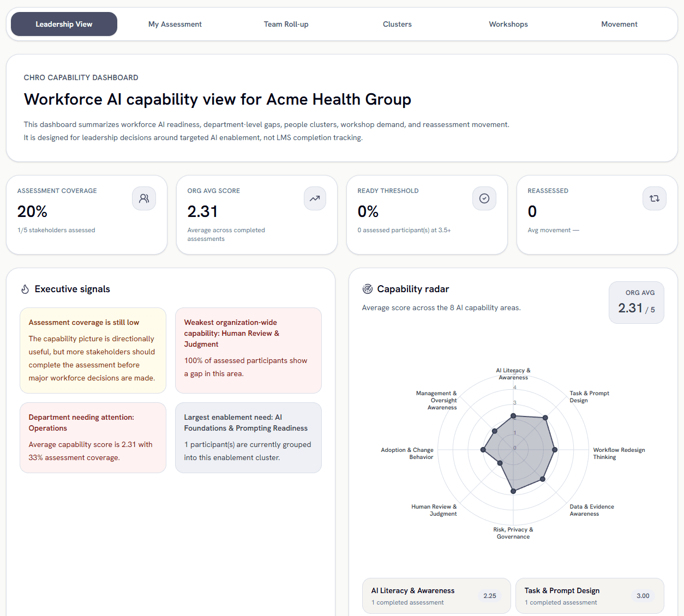This screenshot has width=684, height=616.
Task: Click the radar data point on Workflow Redesign axis
Action: pyautogui.click(x=555, y=450)
